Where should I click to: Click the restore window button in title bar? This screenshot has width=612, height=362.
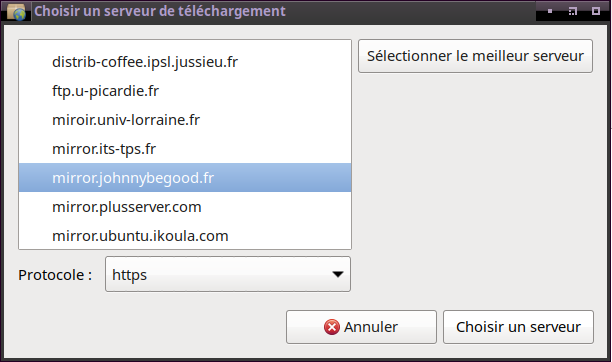(x=573, y=11)
